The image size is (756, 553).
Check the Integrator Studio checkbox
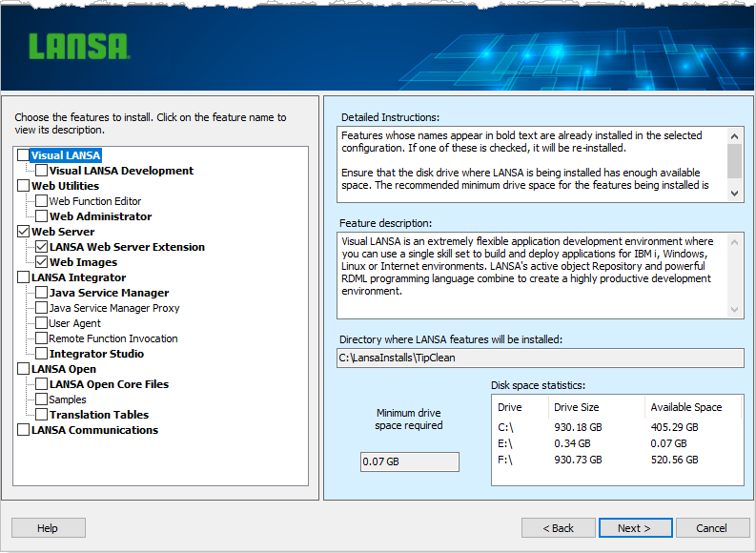pyautogui.click(x=41, y=354)
